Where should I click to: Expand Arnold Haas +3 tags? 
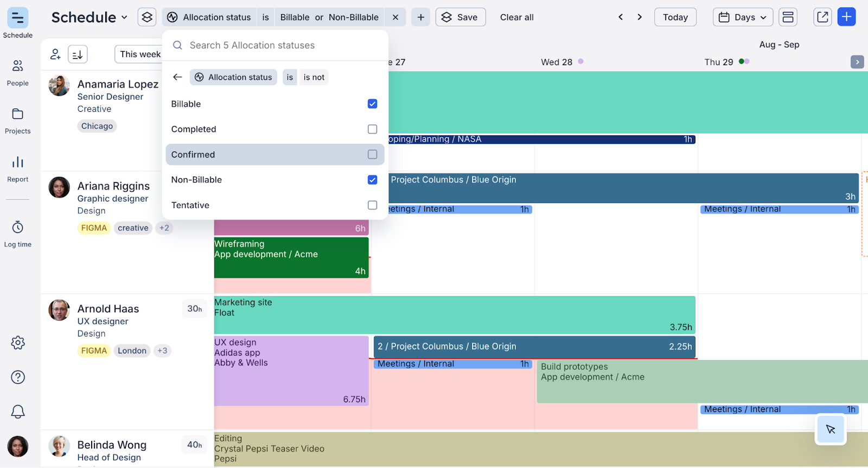[x=162, y=351]
